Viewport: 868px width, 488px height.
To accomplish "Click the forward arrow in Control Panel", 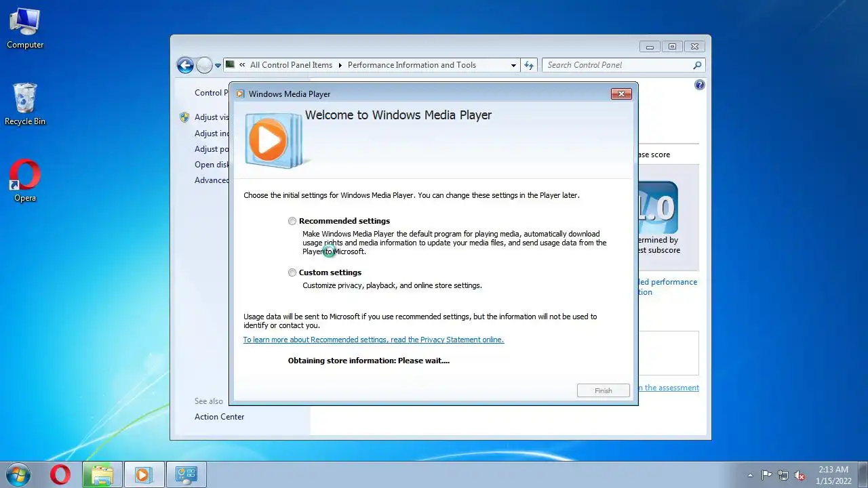I will pos(204,65).
